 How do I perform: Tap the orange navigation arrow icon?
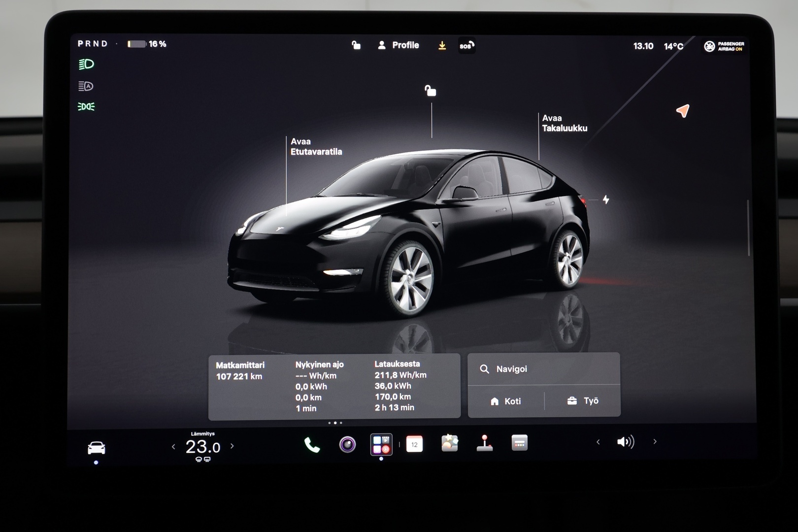pos(682,111)
